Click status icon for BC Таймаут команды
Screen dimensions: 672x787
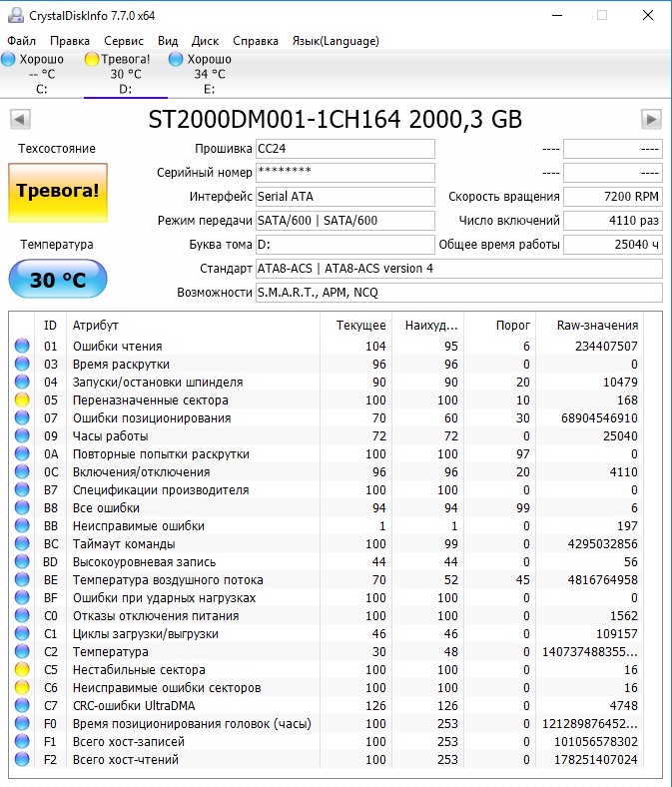(22, 544)
